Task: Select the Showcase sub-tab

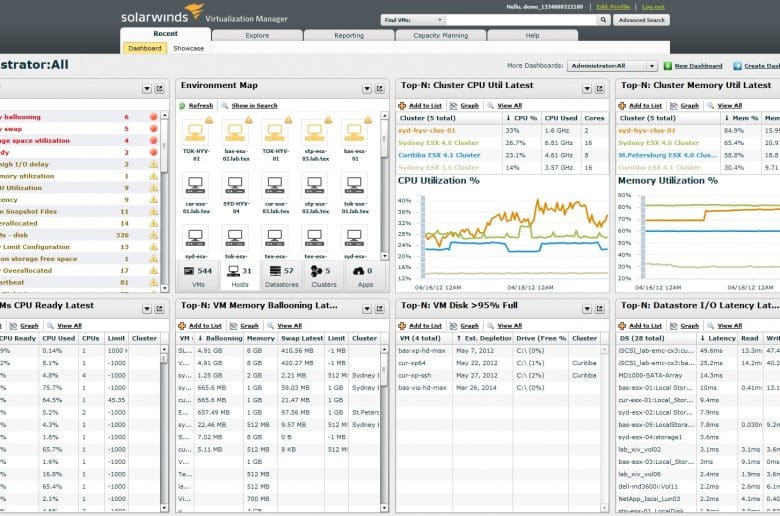Action: tap(189, 48)
